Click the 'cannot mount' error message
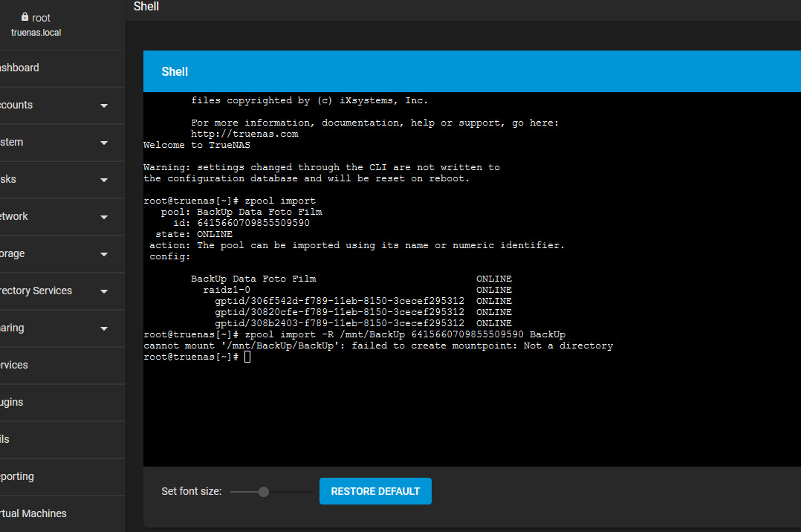Viewport: 801px width, 532px height. click(x=378, y=346)
